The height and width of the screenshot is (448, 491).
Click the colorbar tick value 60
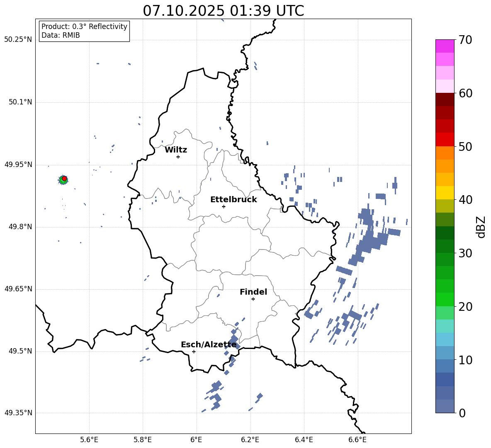tap(465, 93)
